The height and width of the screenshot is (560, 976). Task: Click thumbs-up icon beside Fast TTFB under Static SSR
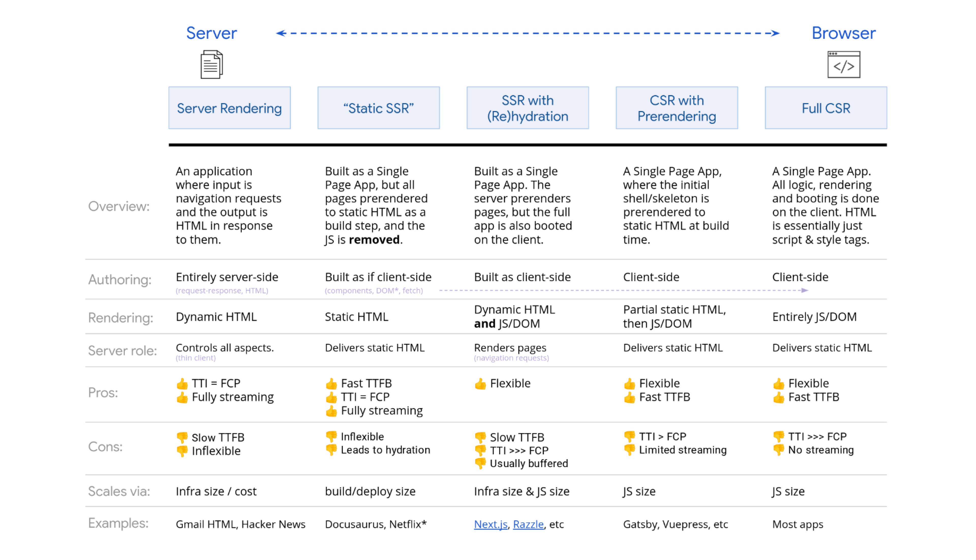point(331,383)
